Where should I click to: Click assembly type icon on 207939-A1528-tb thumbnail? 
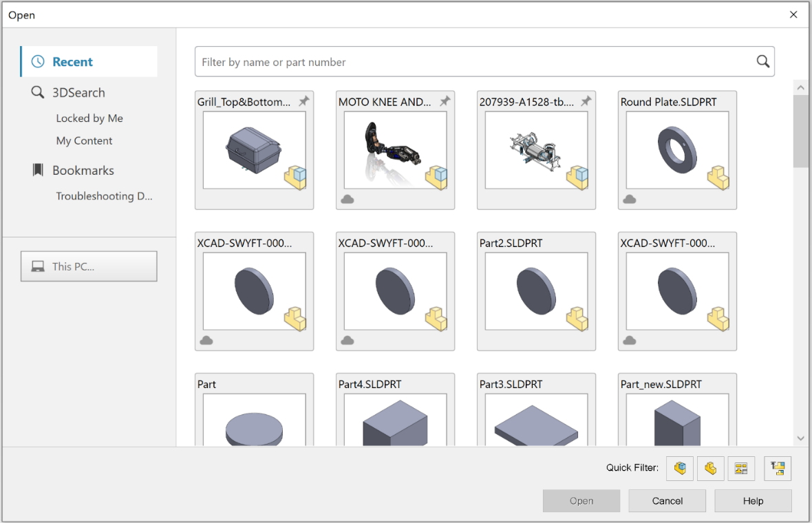point(577,178)
